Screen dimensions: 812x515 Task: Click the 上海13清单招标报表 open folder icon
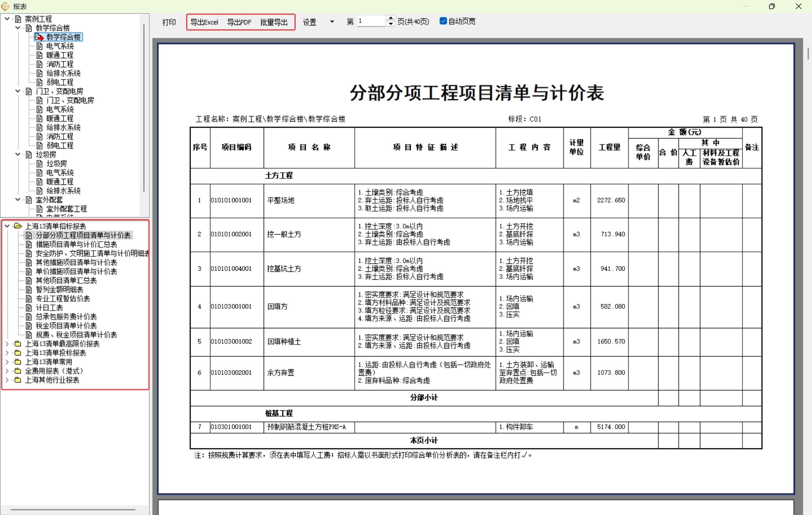(18, 226)
